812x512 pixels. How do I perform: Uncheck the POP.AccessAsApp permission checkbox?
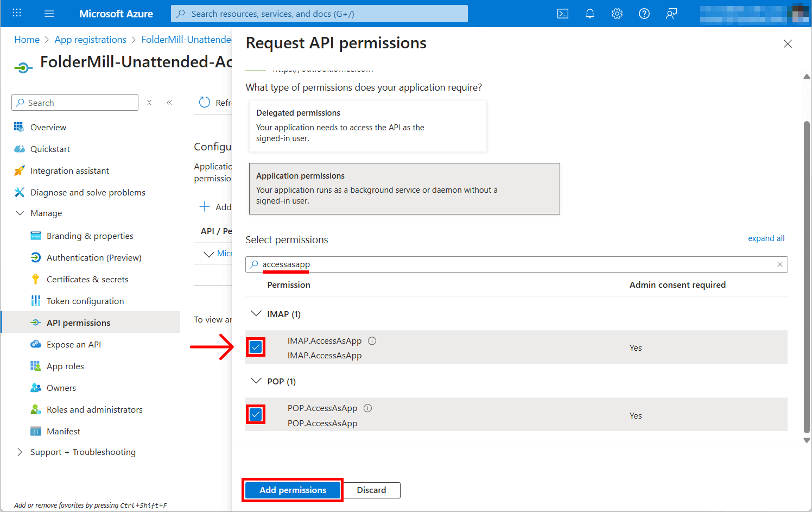pyautogui.click(x=256, y=415)
